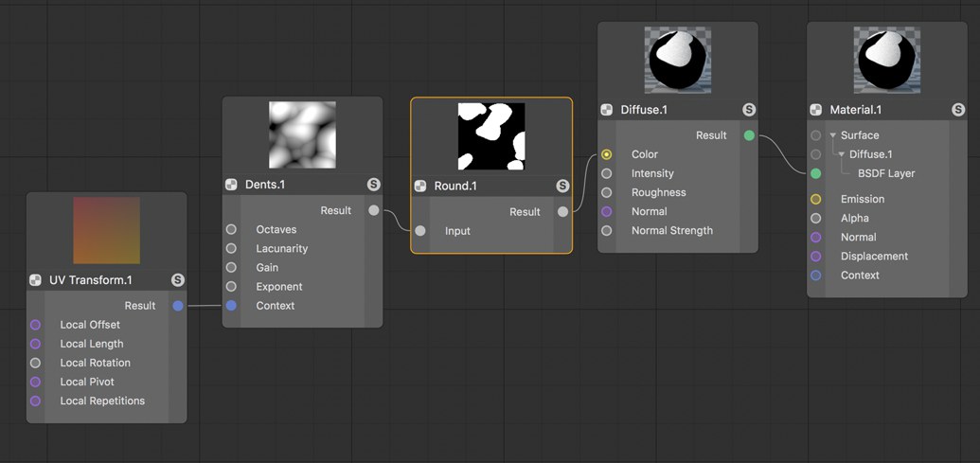Collapse the Diffuse.1 sub-group triangle in Material.1
This screenshot has height=463, width=980.
click(x=842, y=154)
